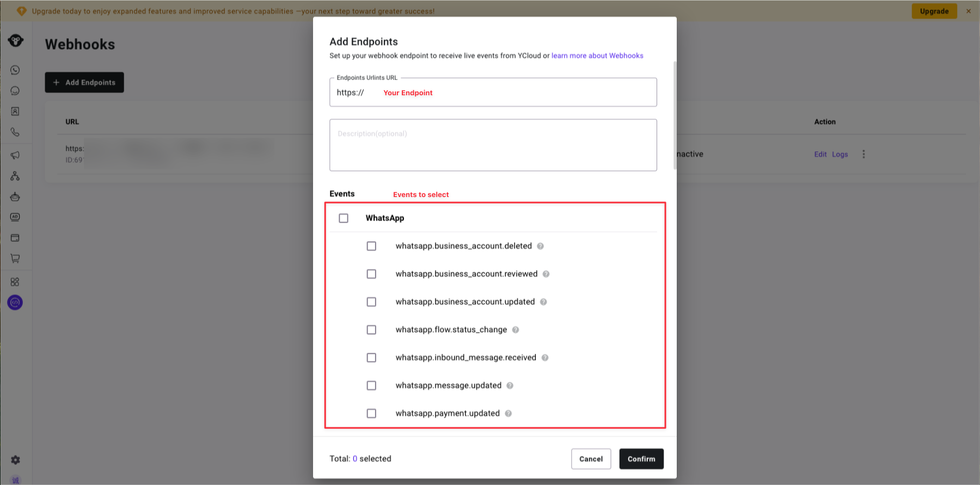The width and height of the screenshot is (980, 485).
Task: Click the settings gear icon
Action: click(x=15, y=460)
